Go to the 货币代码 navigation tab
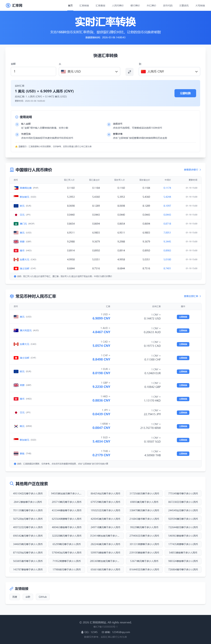 pyautogui.click(x=167, y=6)
